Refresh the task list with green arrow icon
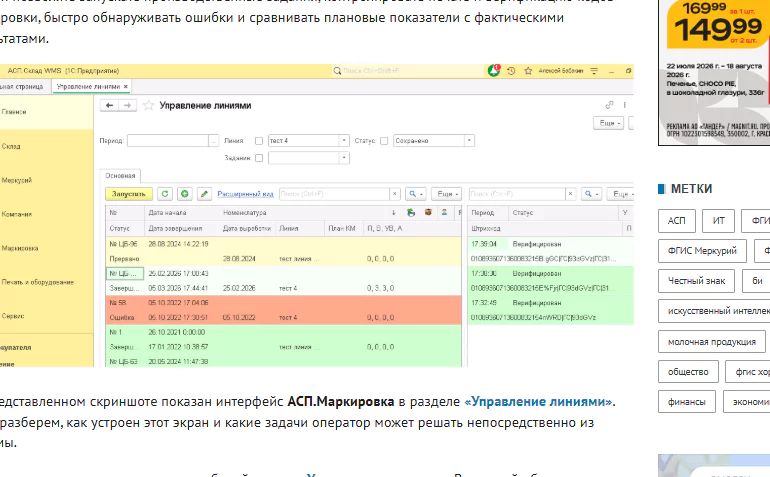 point(165,194)
